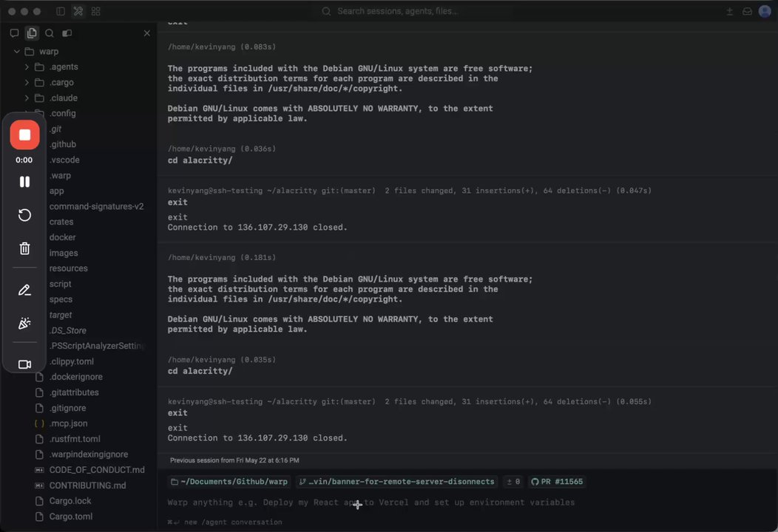This screenshot has width=778, height=532.
Task: Open the tools icon in title bar
Action: tap(78, 11)
